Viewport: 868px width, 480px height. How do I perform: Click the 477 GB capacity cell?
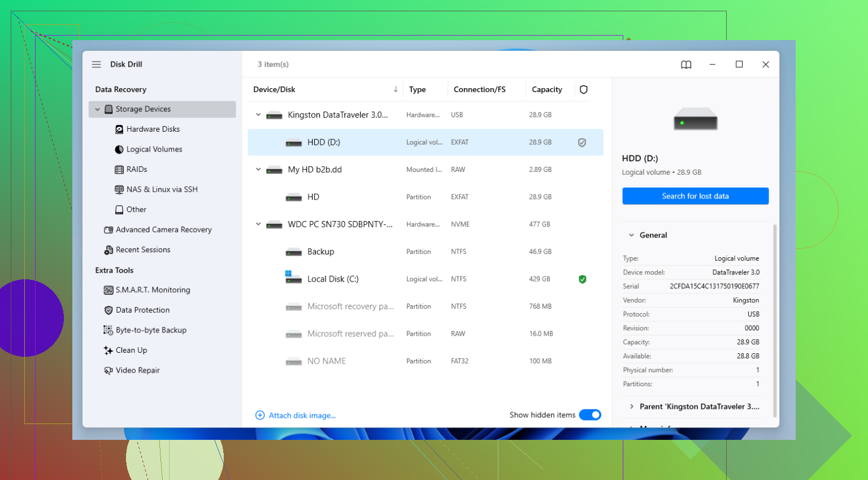pyautogui.click(x=540, y=224)
